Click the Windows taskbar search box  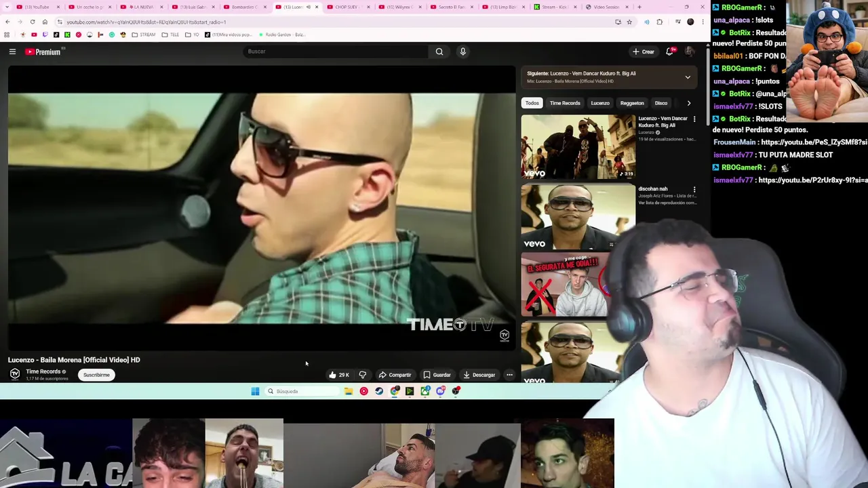302,391
